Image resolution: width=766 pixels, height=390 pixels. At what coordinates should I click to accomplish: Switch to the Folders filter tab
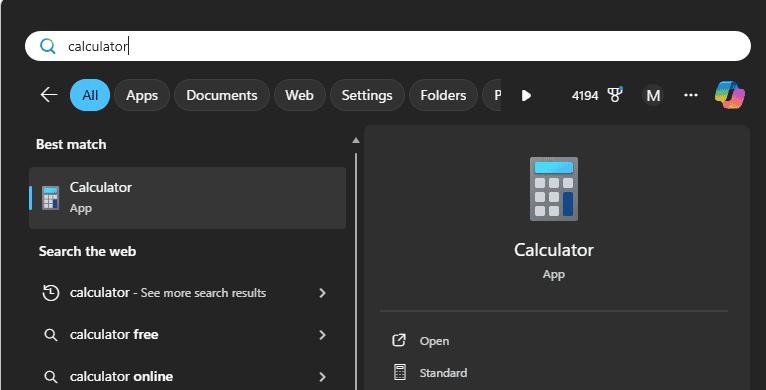click(x=443, y=95)
